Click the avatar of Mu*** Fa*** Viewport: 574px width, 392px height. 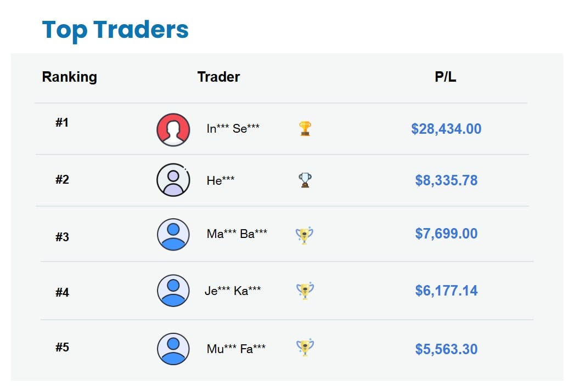(173, 349)
